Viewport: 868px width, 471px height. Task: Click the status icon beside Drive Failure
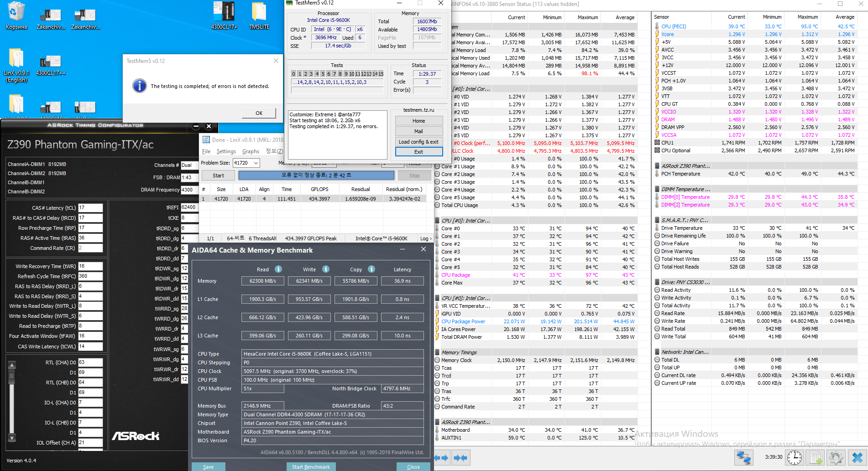pyautogui.click(x=657, y=243)
